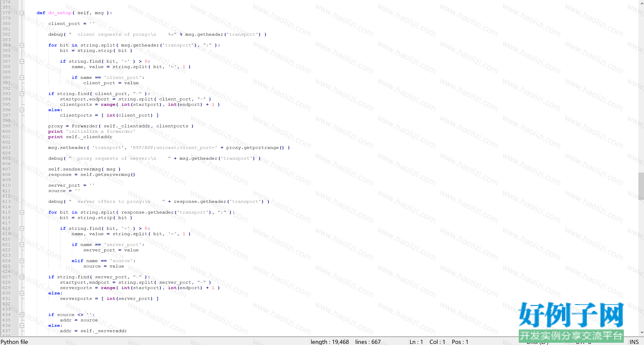Click the 'print self._clientaddr' line
The image size is (644, 345).
(80, 137)
